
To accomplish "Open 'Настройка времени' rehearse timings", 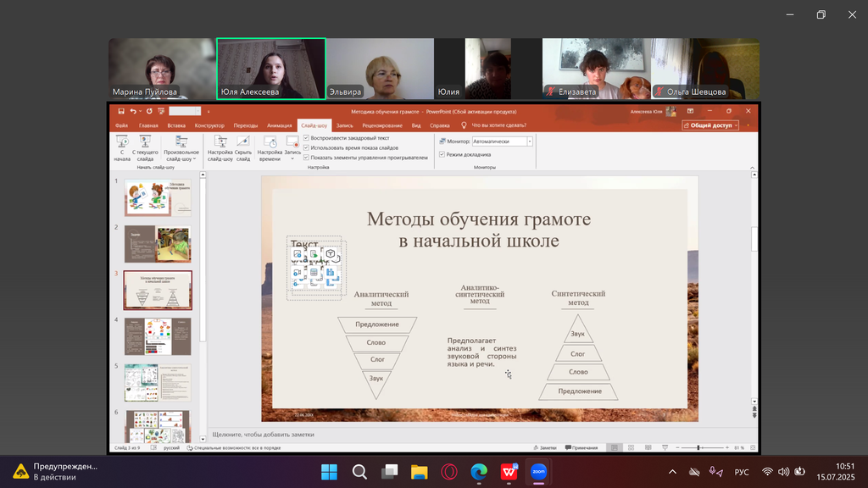I will click(270, 142).
